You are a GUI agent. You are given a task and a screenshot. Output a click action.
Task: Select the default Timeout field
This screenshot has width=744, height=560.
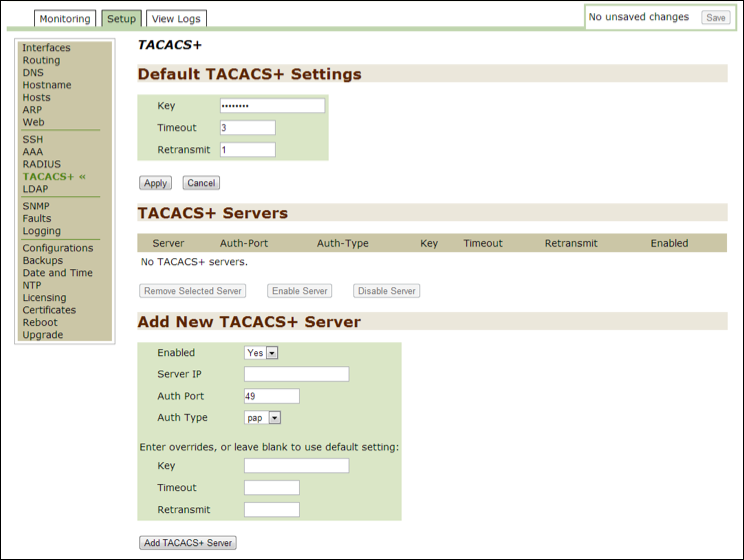(247, 128)
